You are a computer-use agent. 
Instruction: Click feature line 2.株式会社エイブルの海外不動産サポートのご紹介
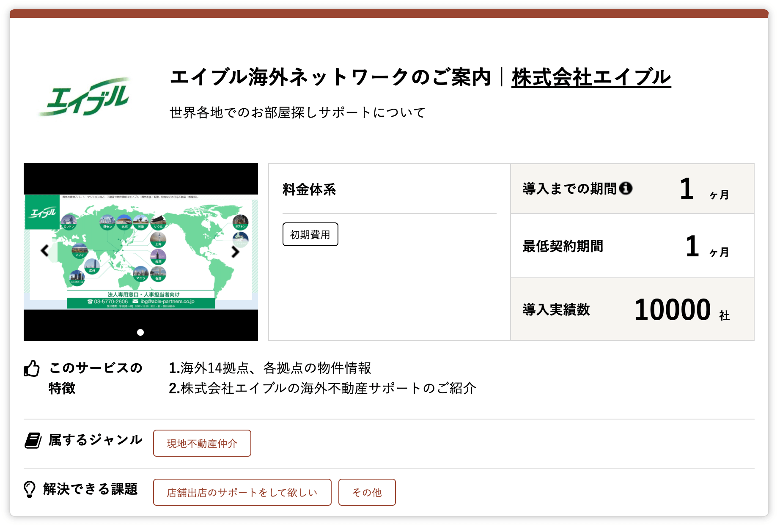[x=322, y=388]
